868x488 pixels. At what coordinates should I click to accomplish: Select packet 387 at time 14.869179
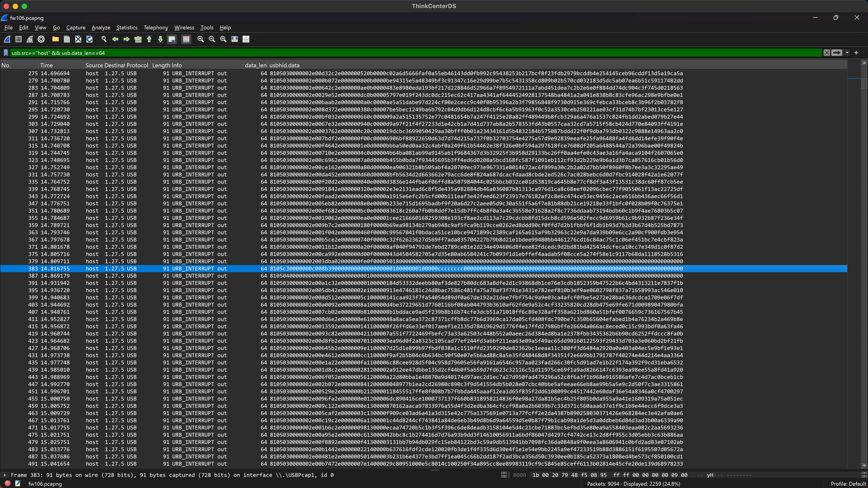(424, 276)
